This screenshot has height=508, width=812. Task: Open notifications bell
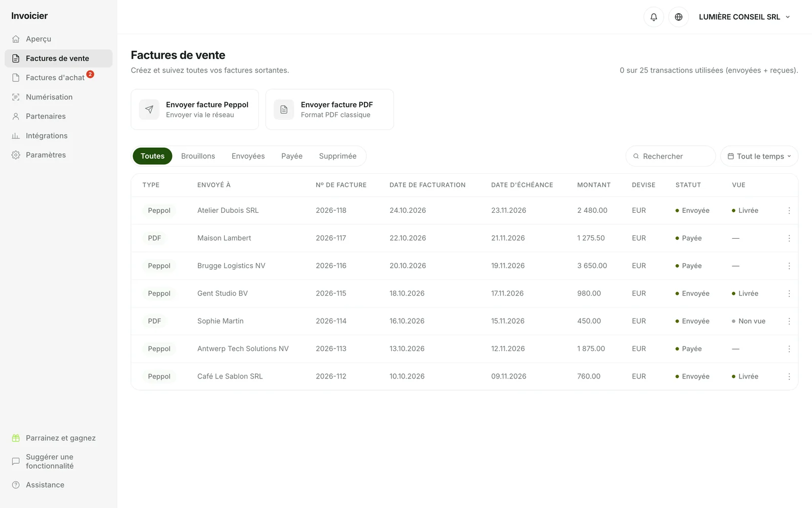click(654, 17)
